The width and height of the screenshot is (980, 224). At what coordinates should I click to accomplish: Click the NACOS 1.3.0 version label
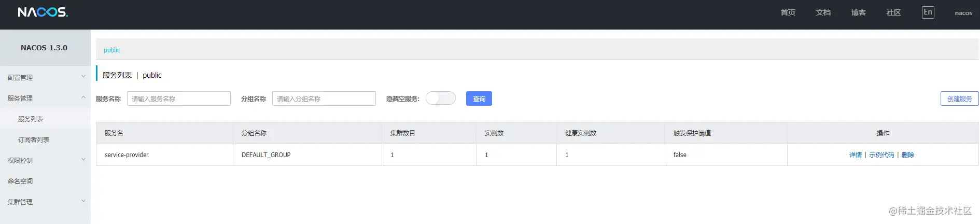tap(44, 48)
